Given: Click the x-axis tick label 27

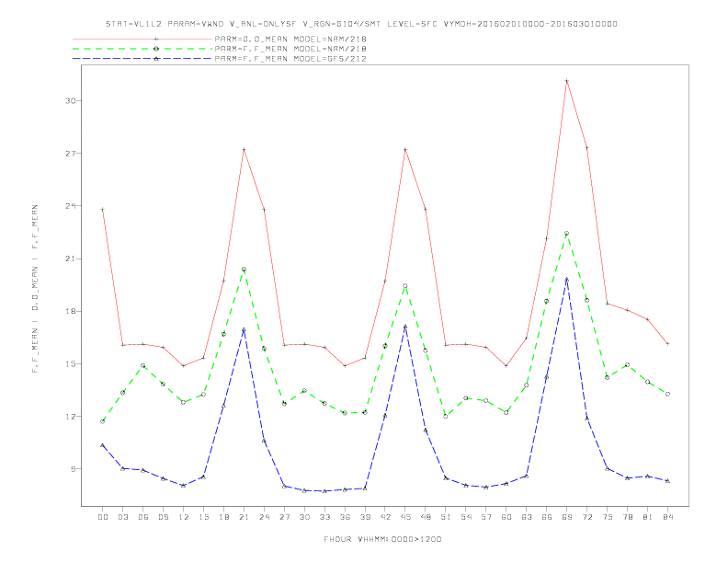Looking at the screenshot, I should (285, 517).
